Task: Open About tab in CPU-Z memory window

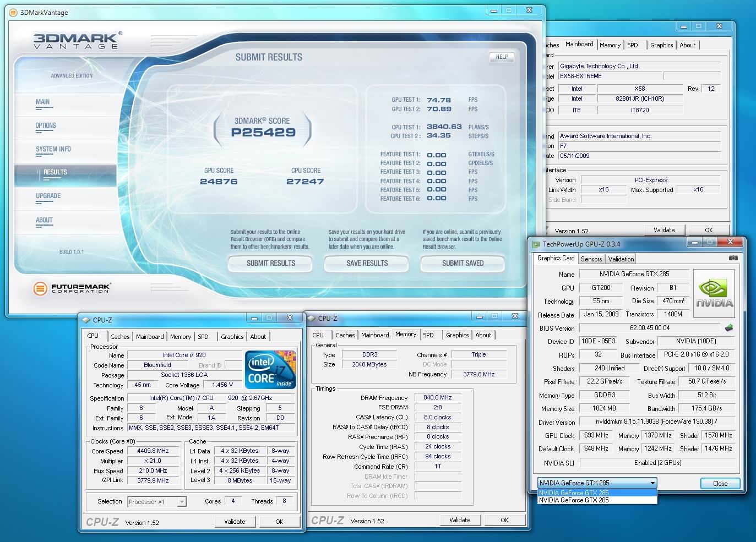Action: [x=483, y=335]
